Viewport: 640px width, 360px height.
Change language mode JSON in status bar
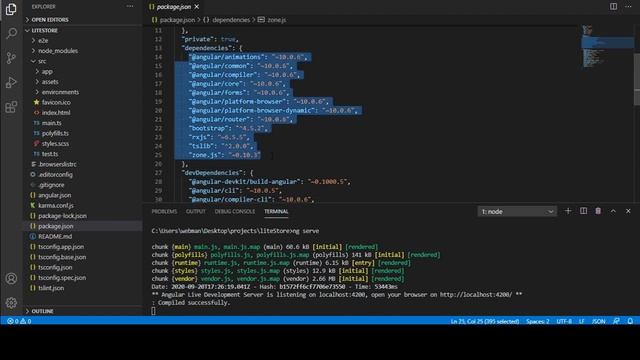[x=598, y=321]
